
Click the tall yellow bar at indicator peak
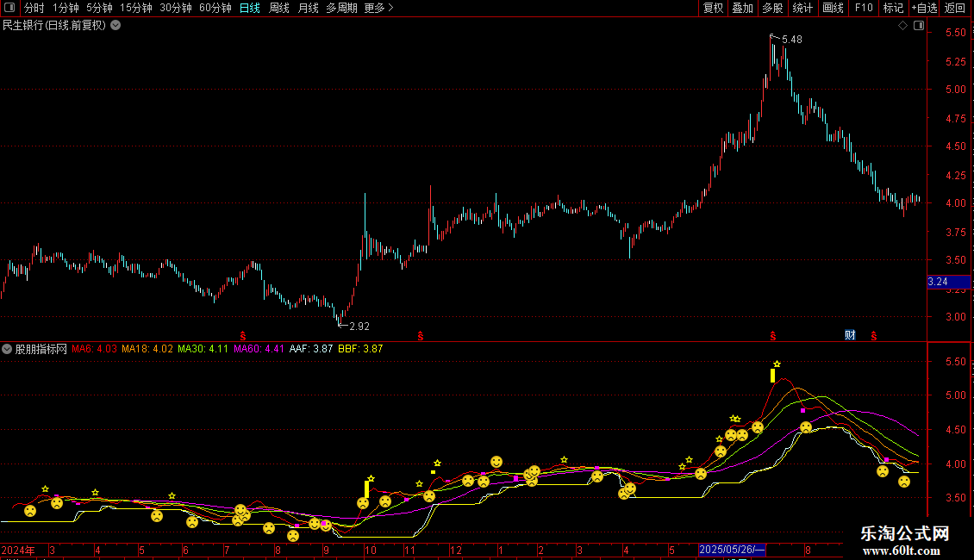(773, 376)
